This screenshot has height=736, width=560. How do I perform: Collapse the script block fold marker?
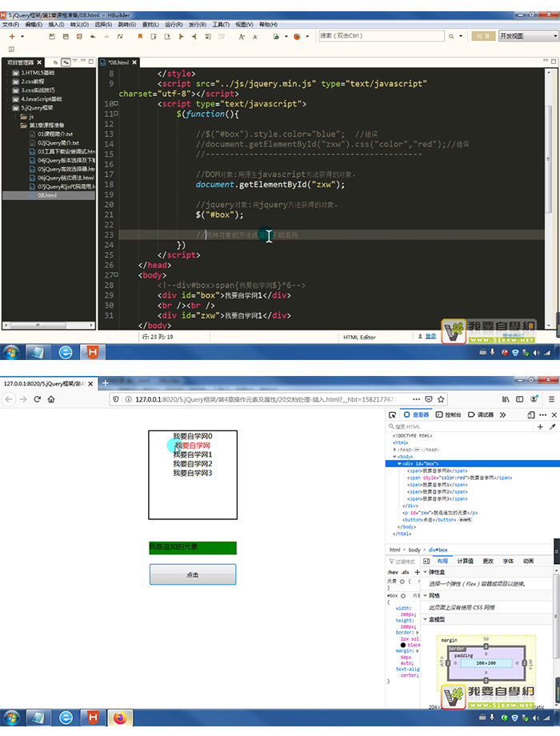pos(115,104)
